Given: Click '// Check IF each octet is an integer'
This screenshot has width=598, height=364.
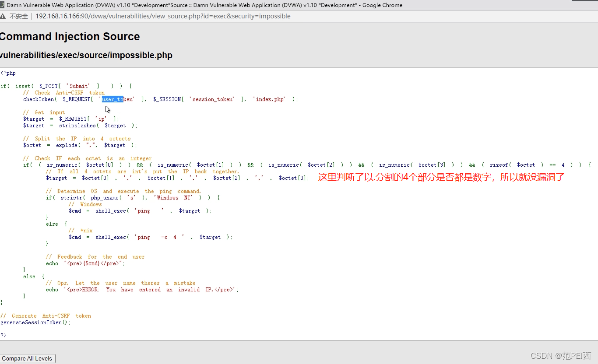Looking at the screenshot, I should point(87,158).
